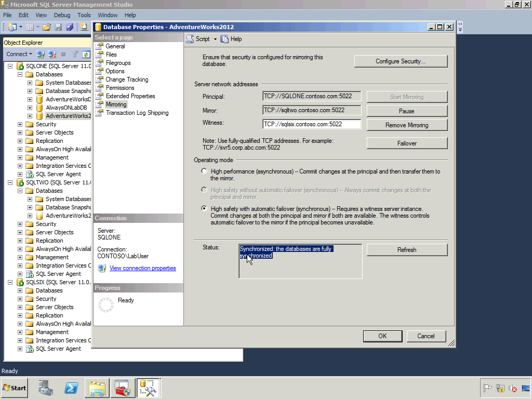Select the High performance asynchronous operating mode
532x399 pixels.
point(204,171)
